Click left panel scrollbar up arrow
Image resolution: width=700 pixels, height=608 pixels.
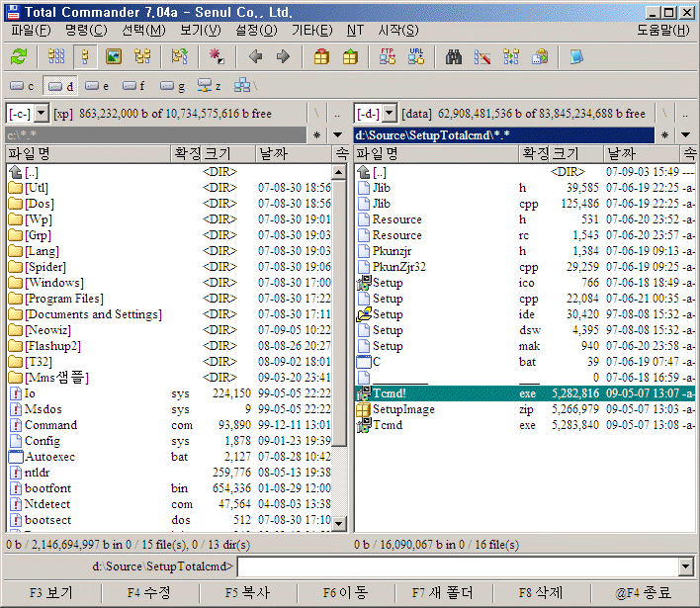(339, 172)
